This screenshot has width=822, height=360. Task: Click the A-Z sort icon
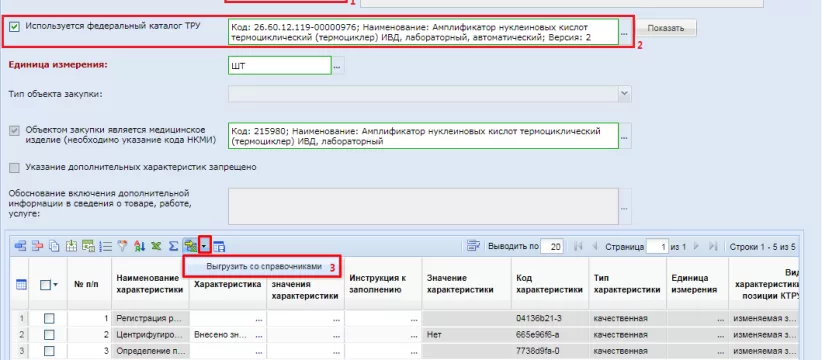139,246
